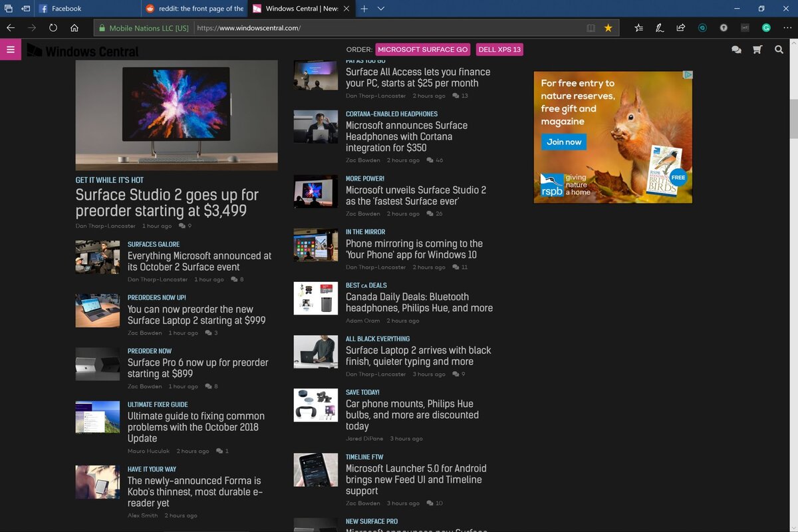Open Surface All Access finance article

[x=418, y=77]
